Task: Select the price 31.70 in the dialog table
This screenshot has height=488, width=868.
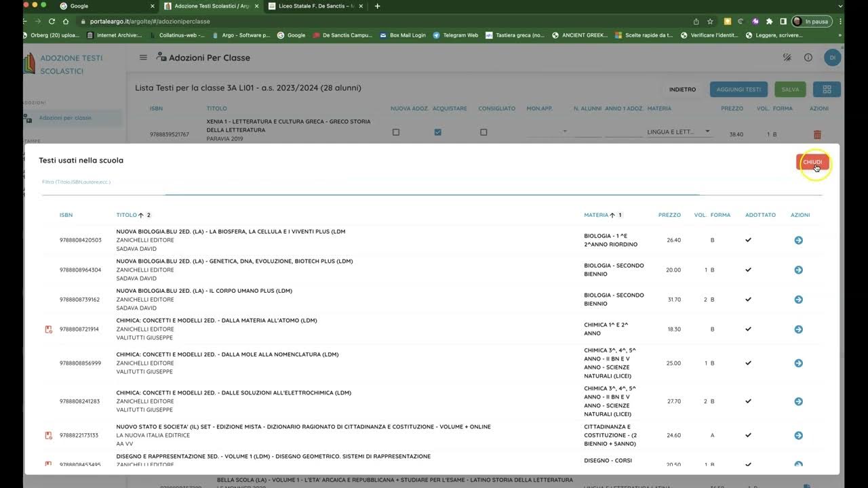Action: tap(673, 300)
